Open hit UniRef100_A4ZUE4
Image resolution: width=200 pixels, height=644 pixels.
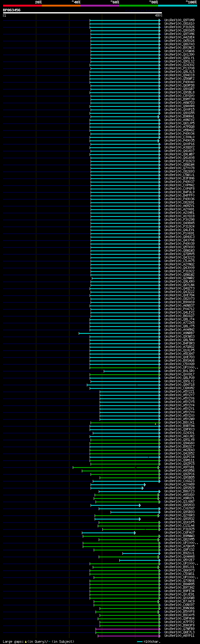click(179, 38)
